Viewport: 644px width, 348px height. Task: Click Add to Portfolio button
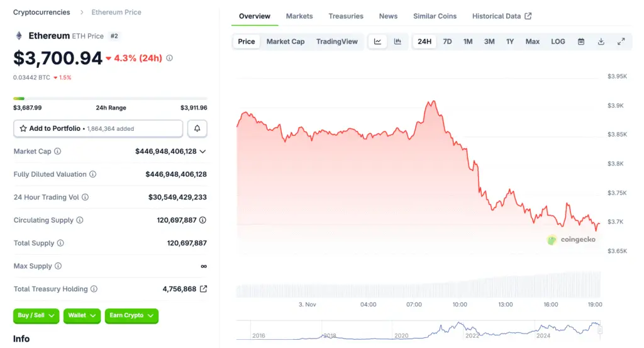click(98, 128)
